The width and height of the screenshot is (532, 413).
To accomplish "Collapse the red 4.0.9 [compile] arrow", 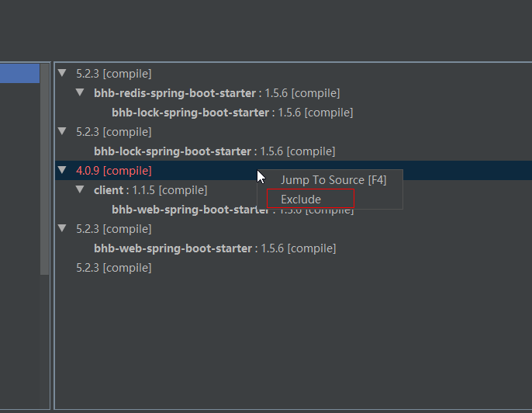I will pos(62,170).
